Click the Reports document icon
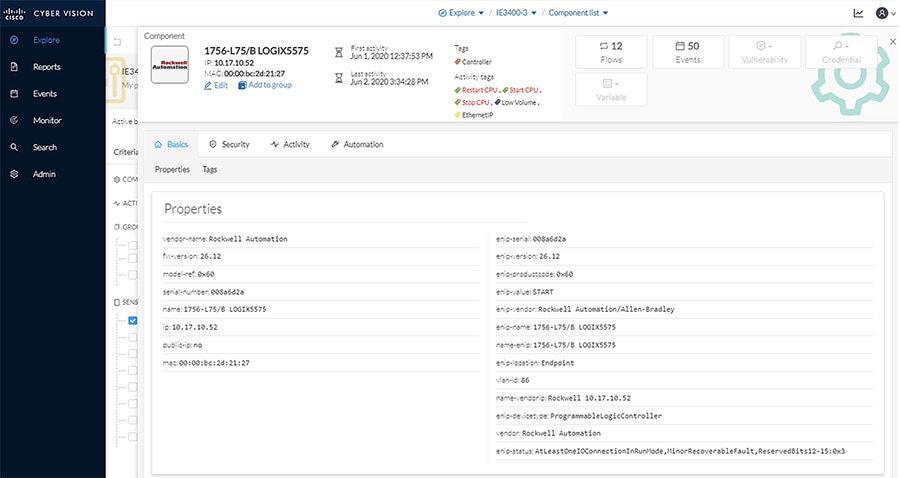The height and width of the screenshot is (478, 900). 14,67
